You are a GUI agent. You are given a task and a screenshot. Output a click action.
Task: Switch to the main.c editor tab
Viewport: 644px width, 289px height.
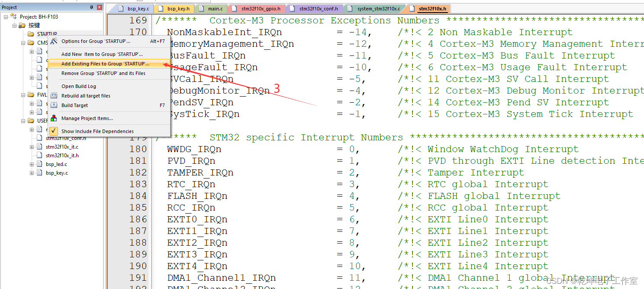pos(211,8)
